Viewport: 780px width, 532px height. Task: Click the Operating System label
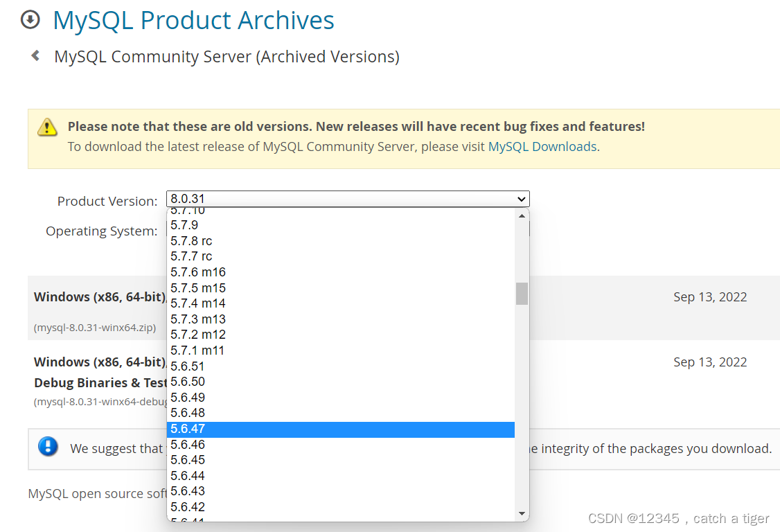coord(101,231)
